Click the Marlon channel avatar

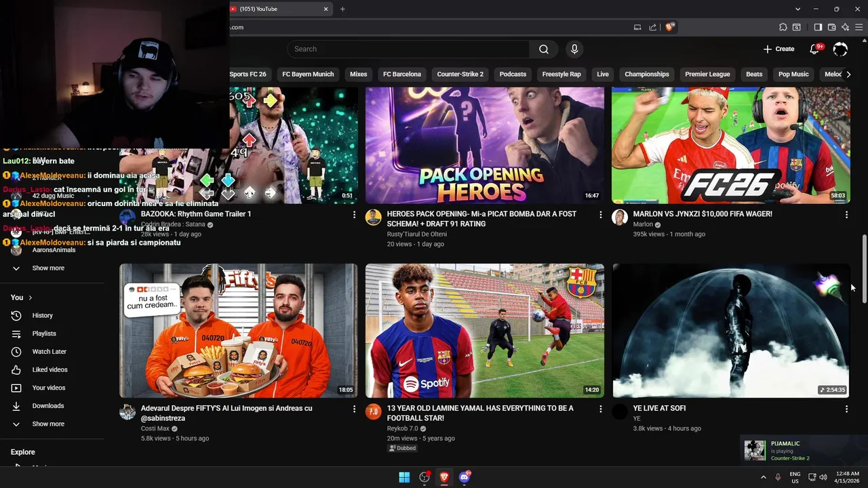[x=620, y=217]
